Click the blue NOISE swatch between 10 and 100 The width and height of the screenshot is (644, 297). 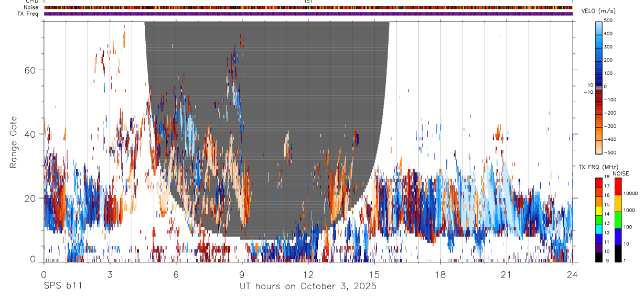[x=617, y=237]
